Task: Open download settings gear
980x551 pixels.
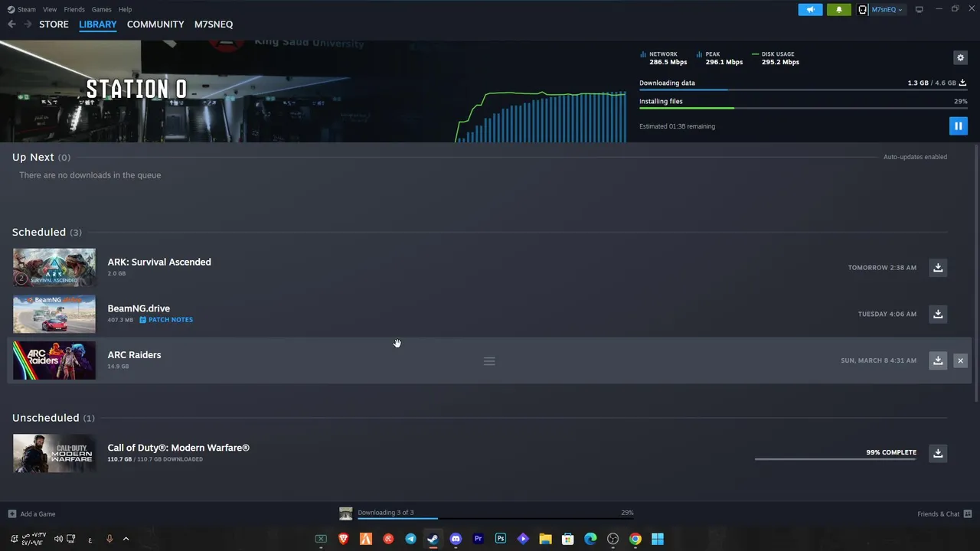Action: pos(960,57)
